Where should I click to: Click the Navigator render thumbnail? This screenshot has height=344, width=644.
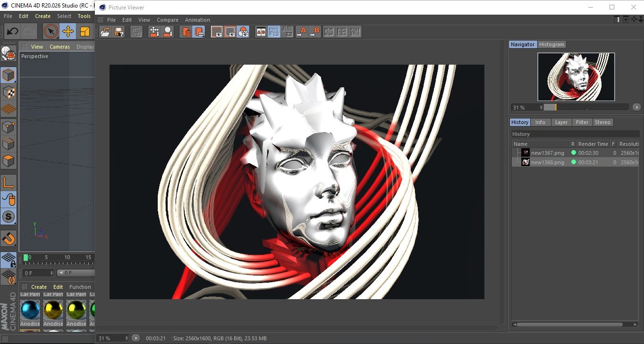click(576, 76)
